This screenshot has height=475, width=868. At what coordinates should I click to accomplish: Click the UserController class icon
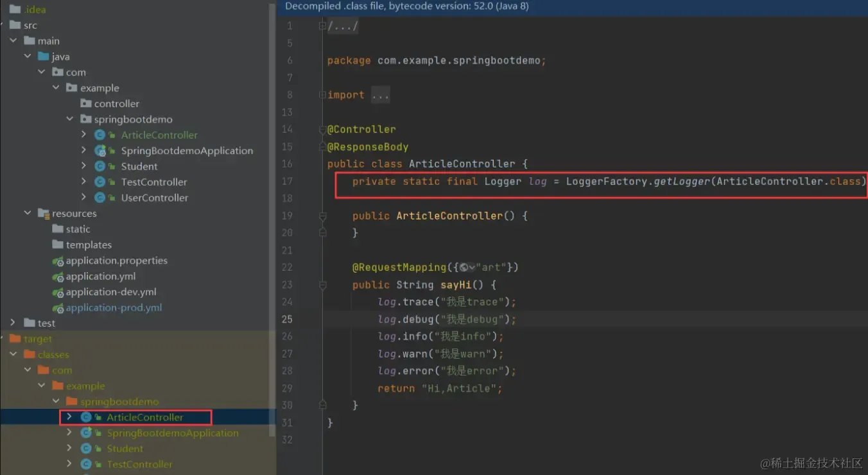(x=100, y=198)
